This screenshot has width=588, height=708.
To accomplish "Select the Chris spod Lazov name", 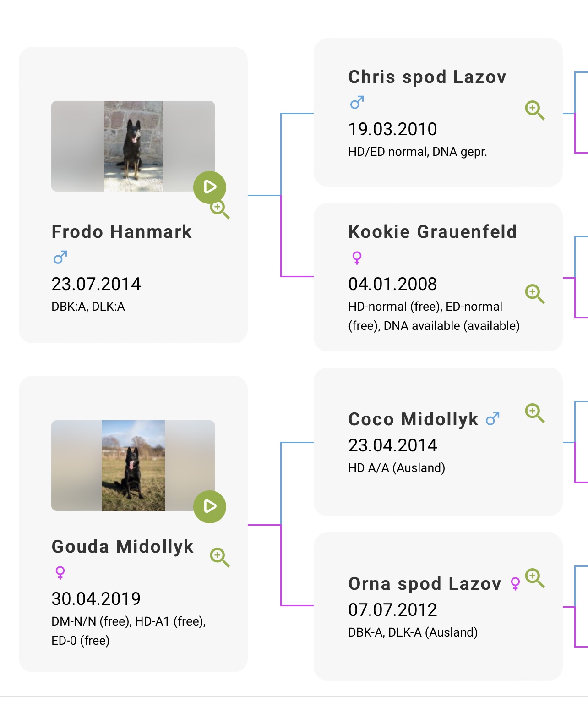I will point(427,77).
